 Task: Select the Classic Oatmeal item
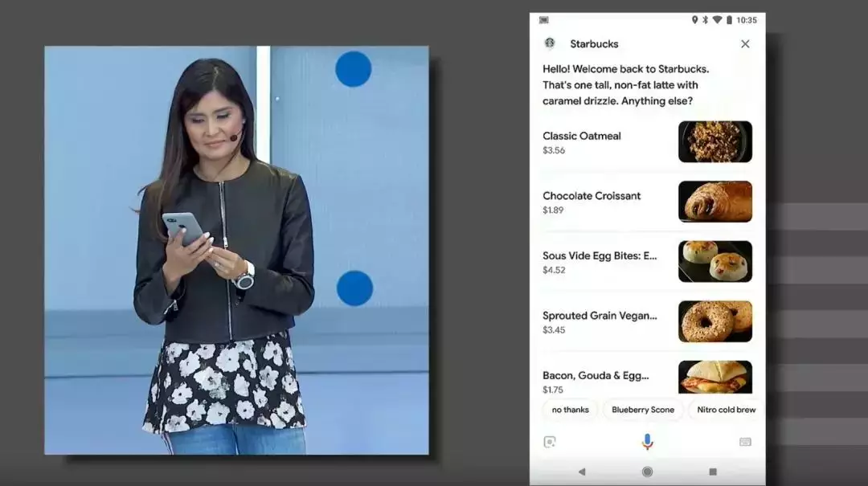[x=647, y=142]
